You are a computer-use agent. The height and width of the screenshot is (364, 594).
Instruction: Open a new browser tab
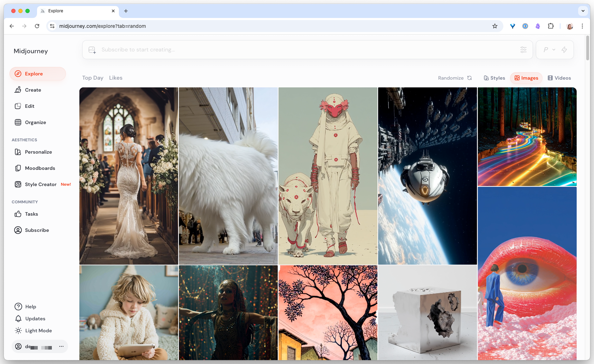[x=126, y=11]
